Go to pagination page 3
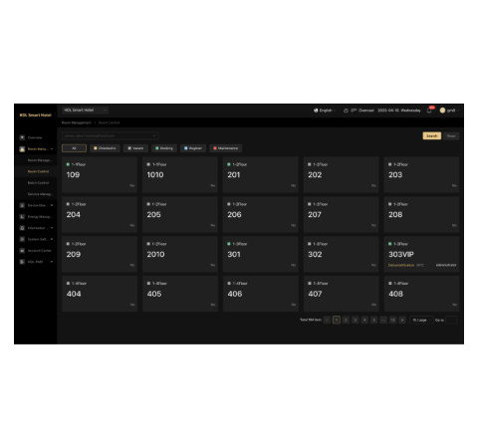 (x=355, y=320)
